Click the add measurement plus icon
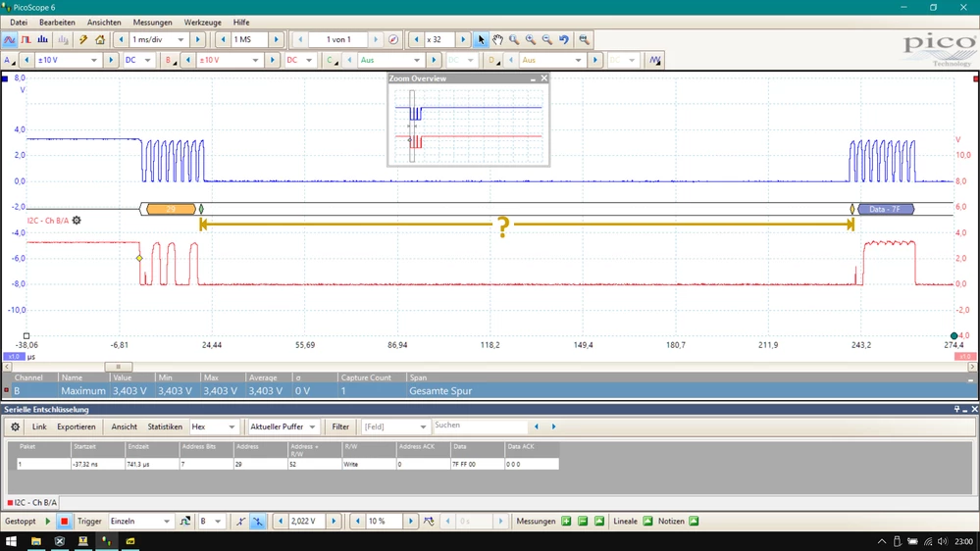Screen dimensions: 980x551 [x=566, y=521]
